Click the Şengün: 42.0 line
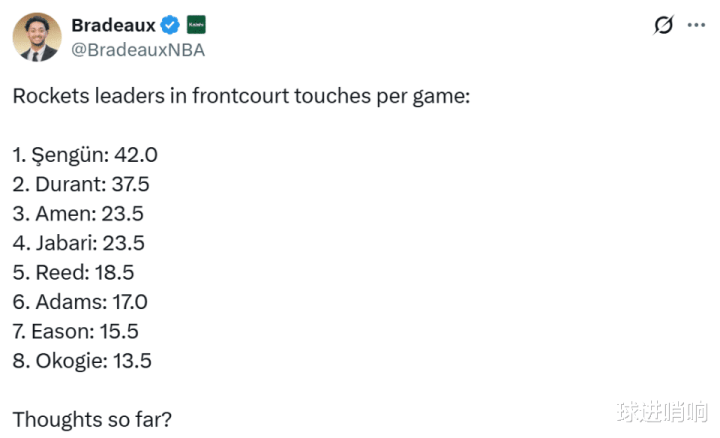 coord(85,155)
